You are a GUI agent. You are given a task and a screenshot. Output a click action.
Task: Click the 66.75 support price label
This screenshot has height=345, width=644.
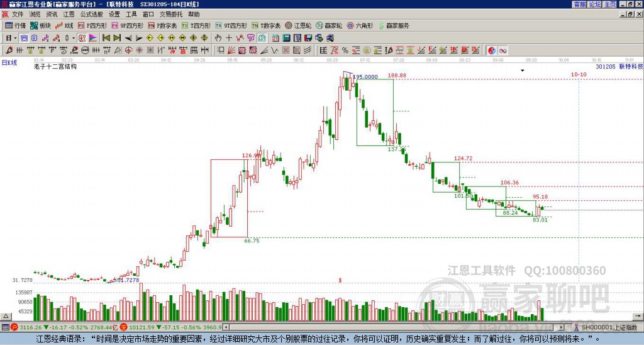(x=252, y=241)
